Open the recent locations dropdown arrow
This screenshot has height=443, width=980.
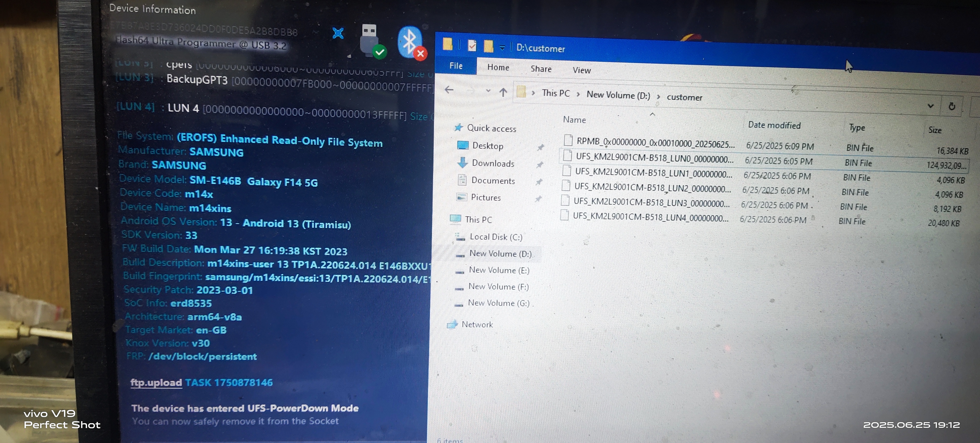pyautogui.click(x=488, y=91)
